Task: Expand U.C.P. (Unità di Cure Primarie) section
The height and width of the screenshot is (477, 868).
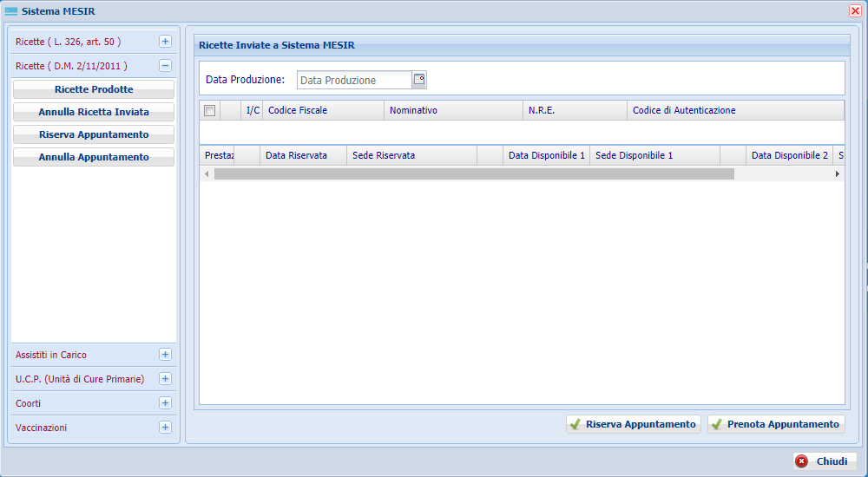Action: (x=165, y=379)
